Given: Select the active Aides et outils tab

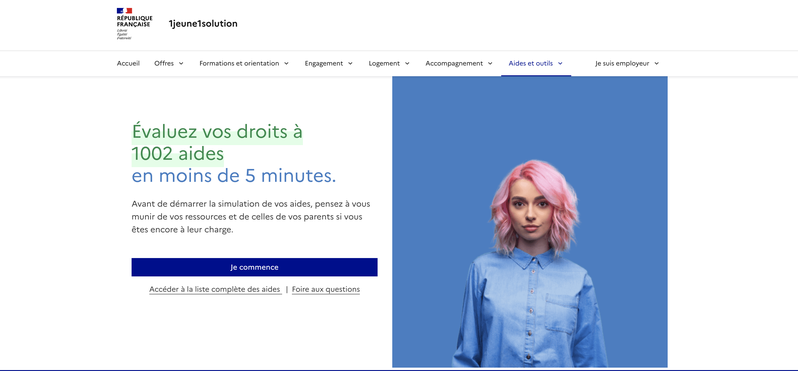Looking at the screenshot, I should tap(536, 64).
